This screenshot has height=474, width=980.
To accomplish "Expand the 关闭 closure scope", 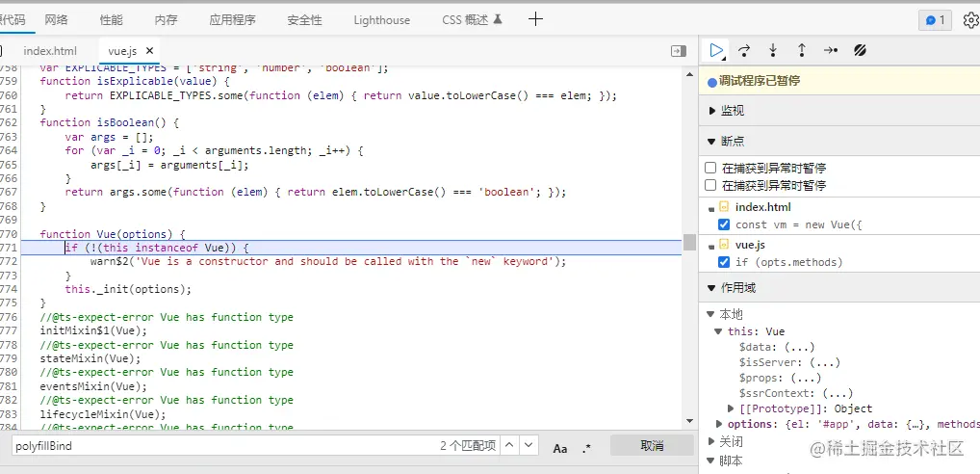I will [710, 441].
